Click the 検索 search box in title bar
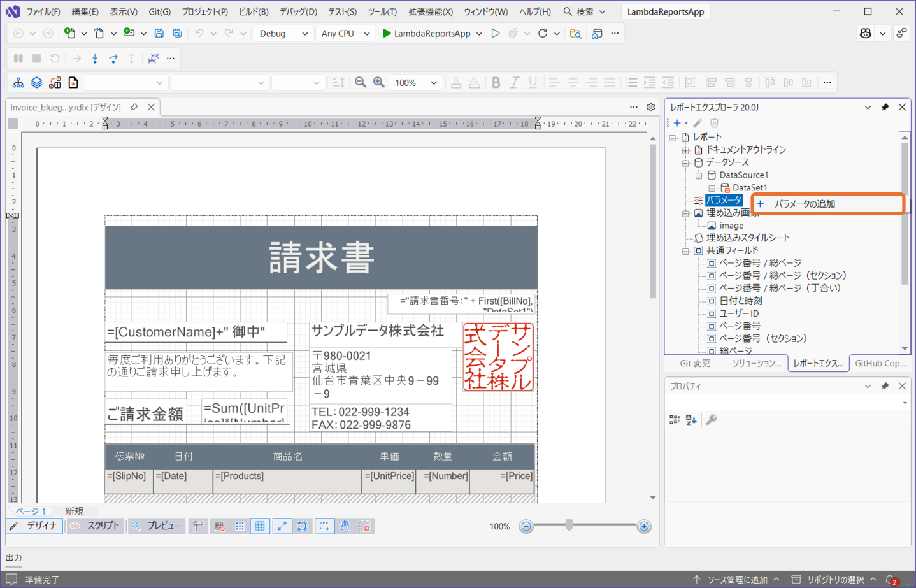This screenshot has width=916, height=588. (x=584, y=11)
